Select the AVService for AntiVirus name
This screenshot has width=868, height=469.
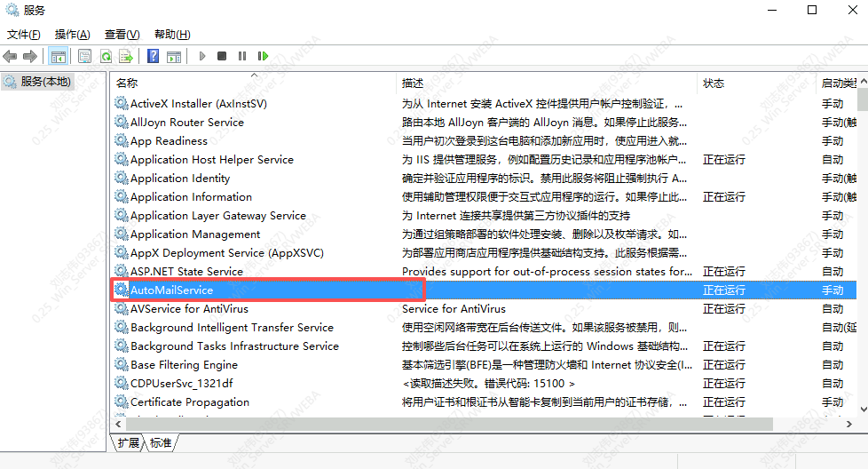[x=189, y=308]
